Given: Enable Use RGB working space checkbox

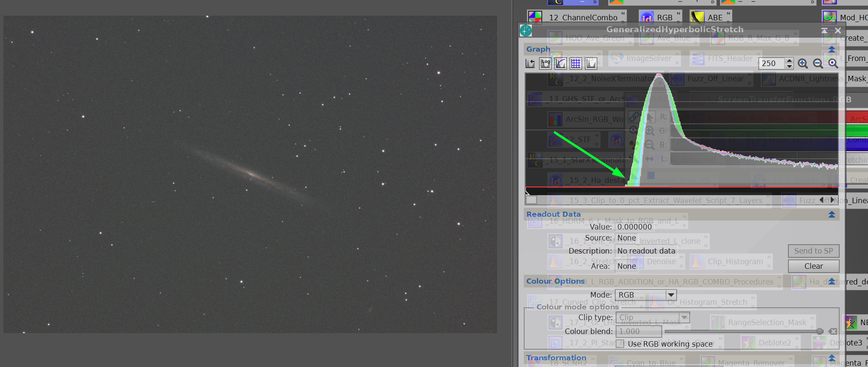Looking at the screenshot, I should coord(620,344).
